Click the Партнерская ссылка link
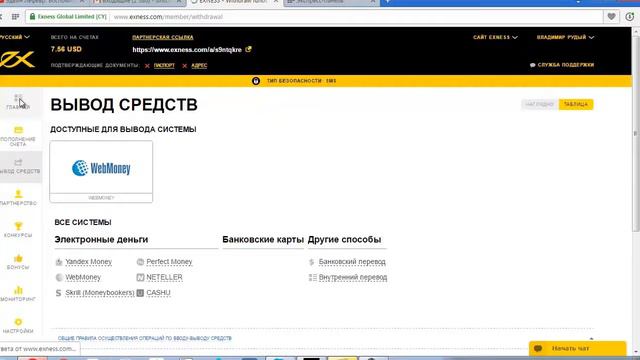 (163, 37)
